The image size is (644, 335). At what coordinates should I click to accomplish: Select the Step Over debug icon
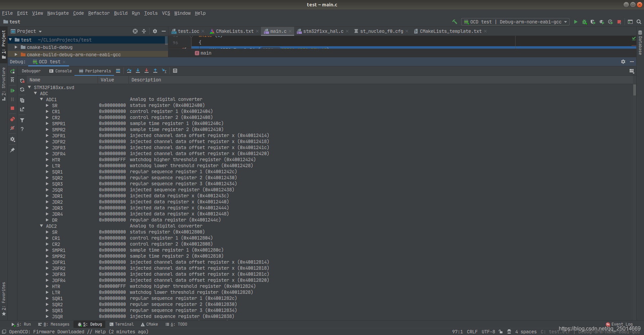pyautogui.click(x=129, y=71)
